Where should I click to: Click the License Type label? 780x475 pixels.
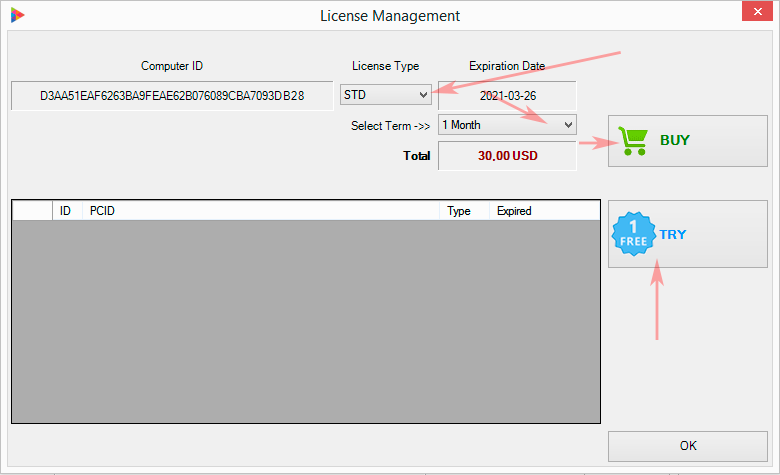pyautogui.click(x=386, y=66)
